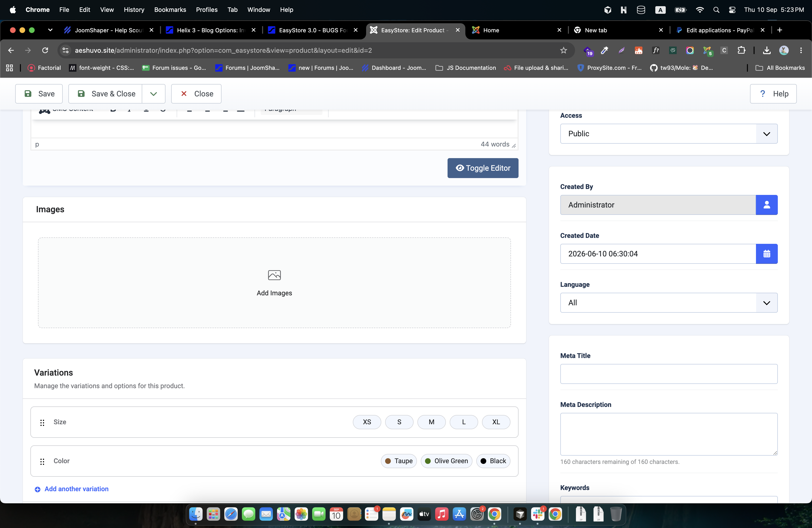The height and width of the screenshot is (528, 812).
Task: Click the Save & Close button
Action: [x=105, y=94]
